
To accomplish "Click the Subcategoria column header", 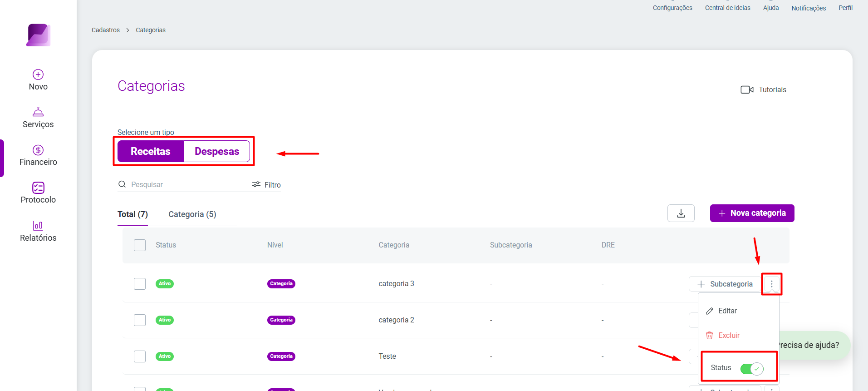I will pyautogui.click(x=511, y=245).
